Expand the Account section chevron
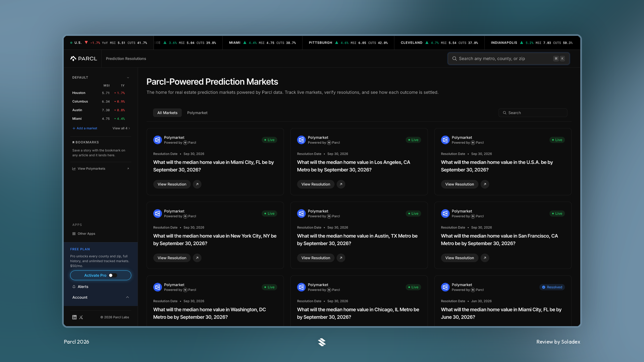The width and height of the screenshot is (644, 362). (127, 298)
